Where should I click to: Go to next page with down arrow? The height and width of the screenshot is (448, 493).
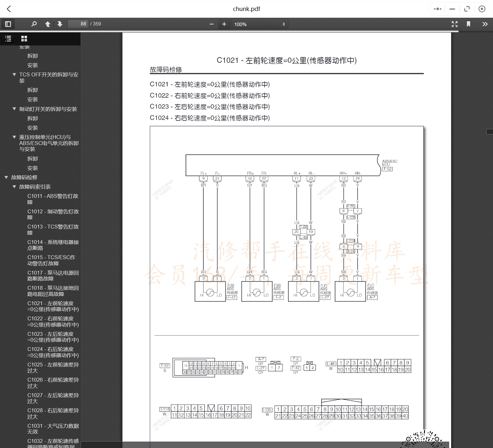(x=60, y=24)
